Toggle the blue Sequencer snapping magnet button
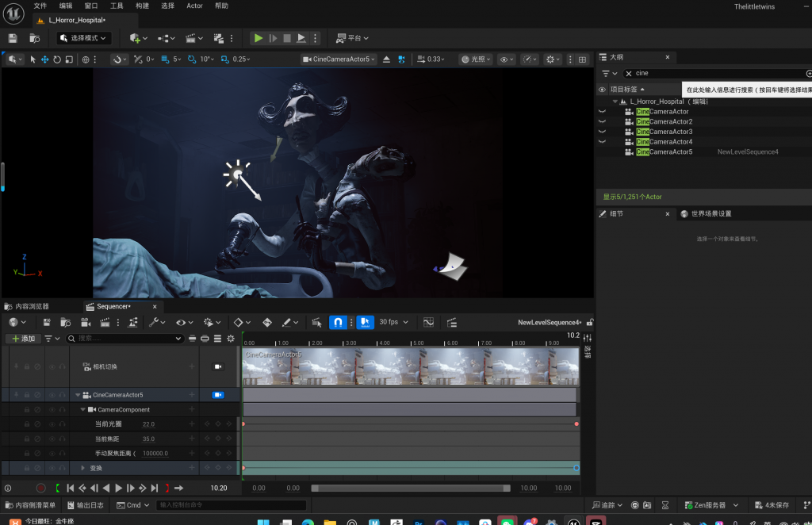Screen dimensions: 812x525 [x=338, y=323]
